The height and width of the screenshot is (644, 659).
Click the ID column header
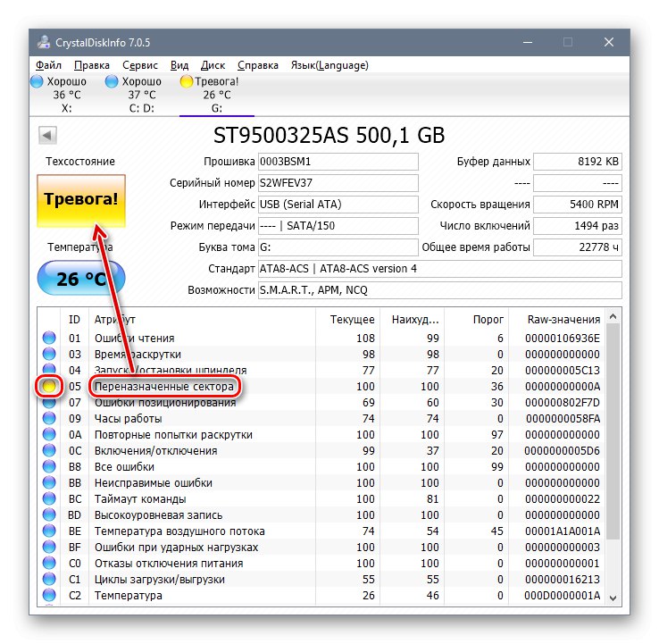(74, 320)
